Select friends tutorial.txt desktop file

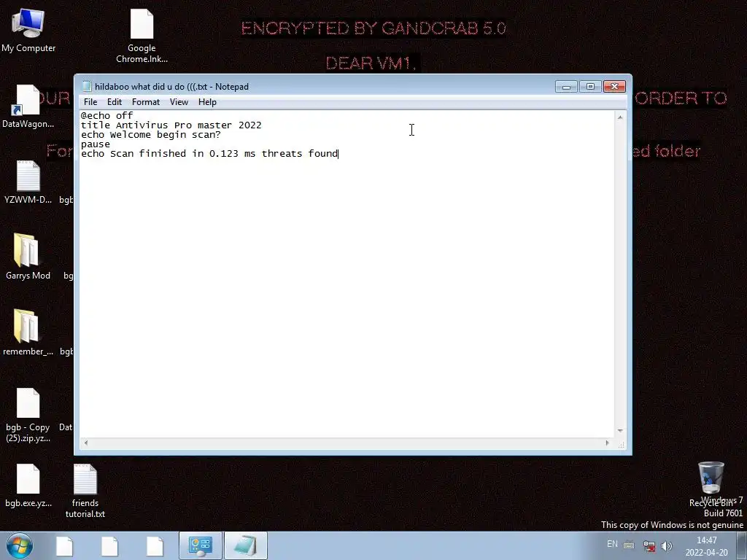85,491
